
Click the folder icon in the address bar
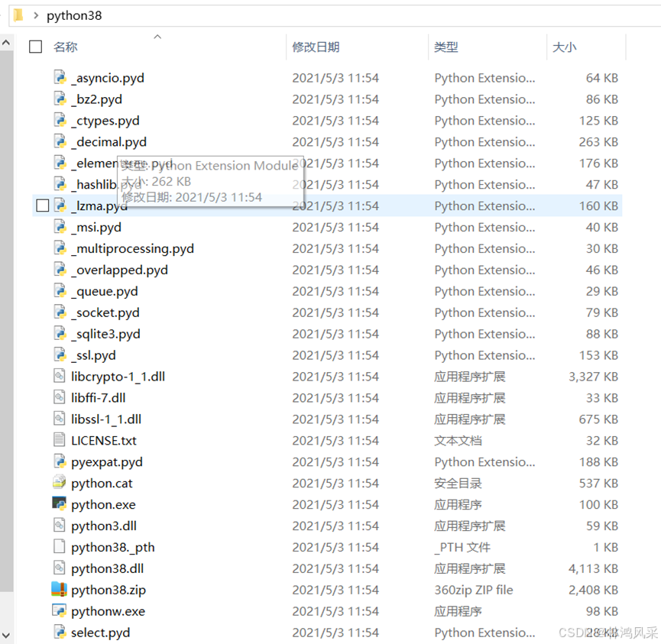click(18, 15)
